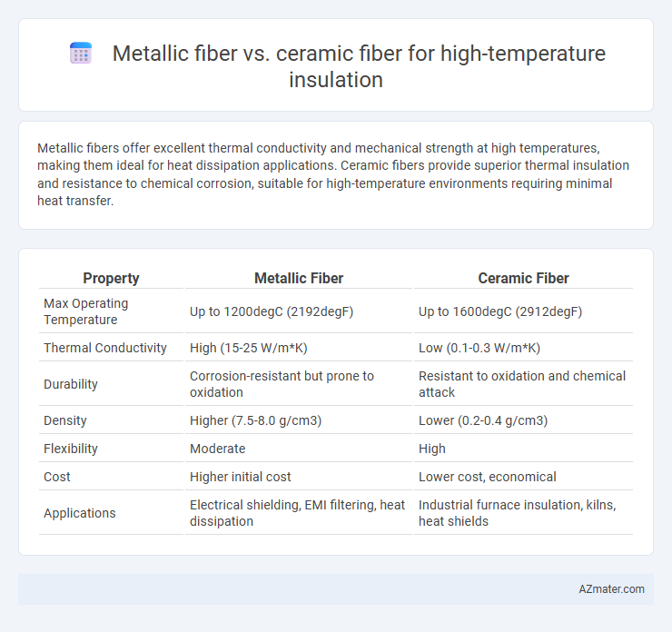Viewport: 672px width, 632px height.
Task: Click the 'High (15-25 W/m*K)' cell
Action: pyautogui.click(x=299, y=348)
